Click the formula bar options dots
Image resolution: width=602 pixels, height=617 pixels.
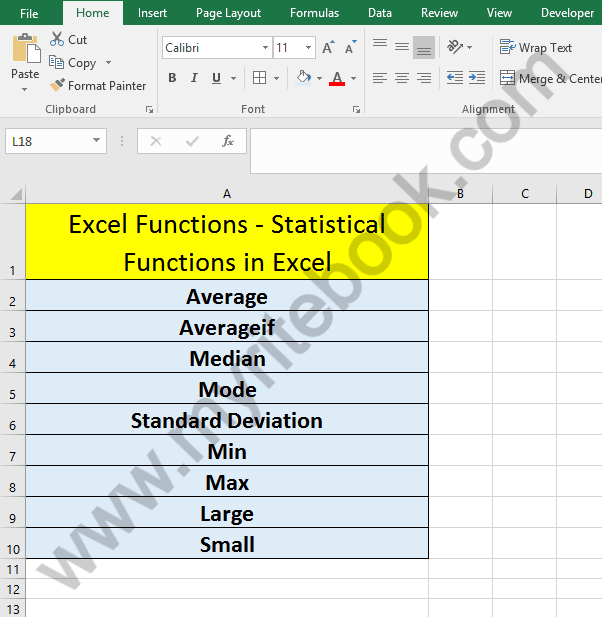pyautogui.click(x=122, y=141)
